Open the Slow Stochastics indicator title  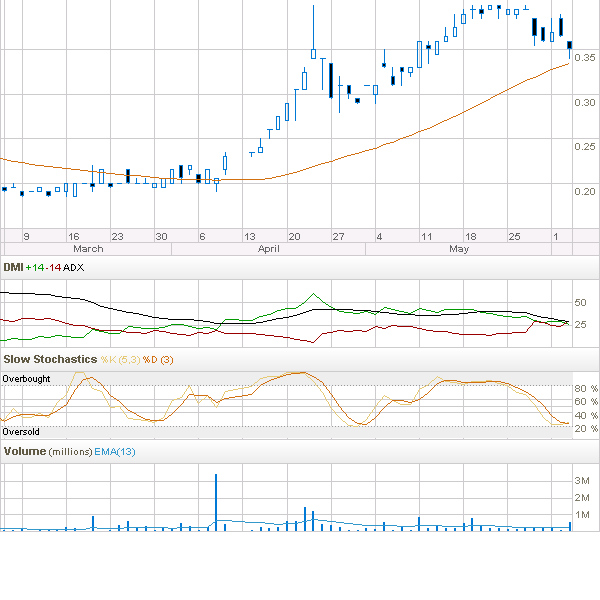[x=49, y=358]
